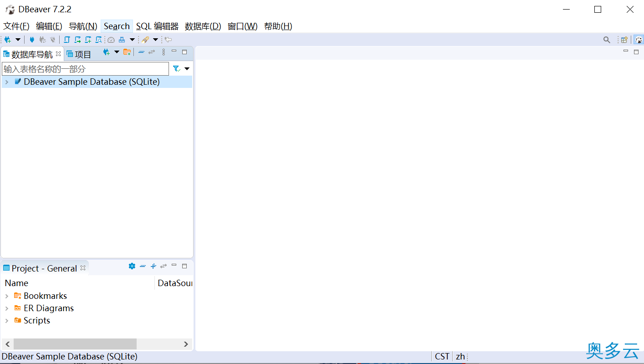
Task: Click the SQL script search icon with magnifier
Action: click(x=98, y=40)
